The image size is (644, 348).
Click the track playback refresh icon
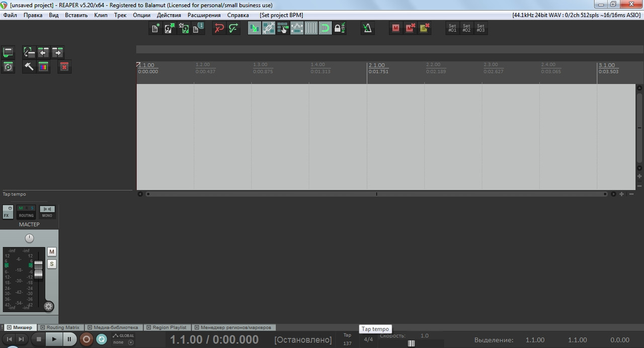click(8, 66)
